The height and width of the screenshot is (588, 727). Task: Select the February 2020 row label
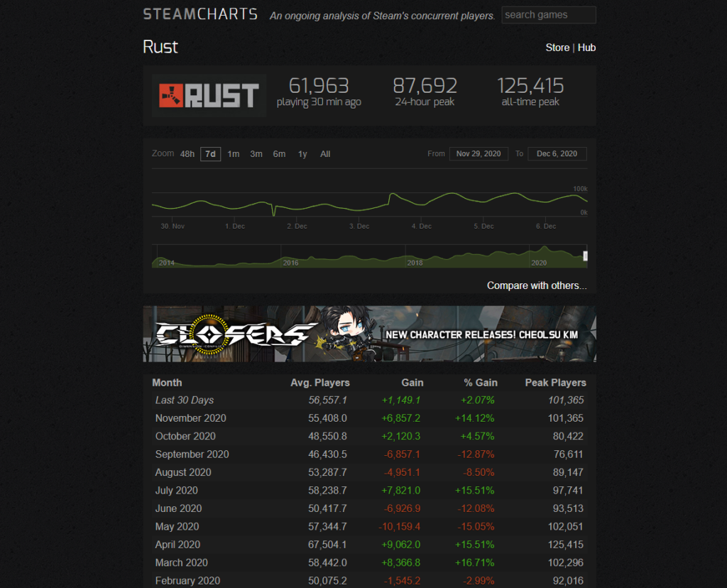point(187,581)
